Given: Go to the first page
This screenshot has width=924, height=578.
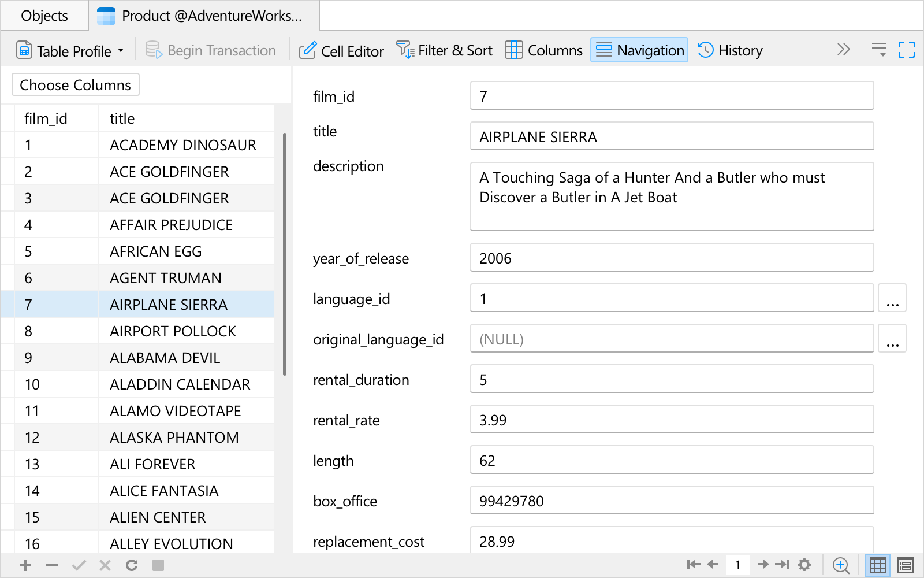Looking at the screenshot, I should (694, 565).
